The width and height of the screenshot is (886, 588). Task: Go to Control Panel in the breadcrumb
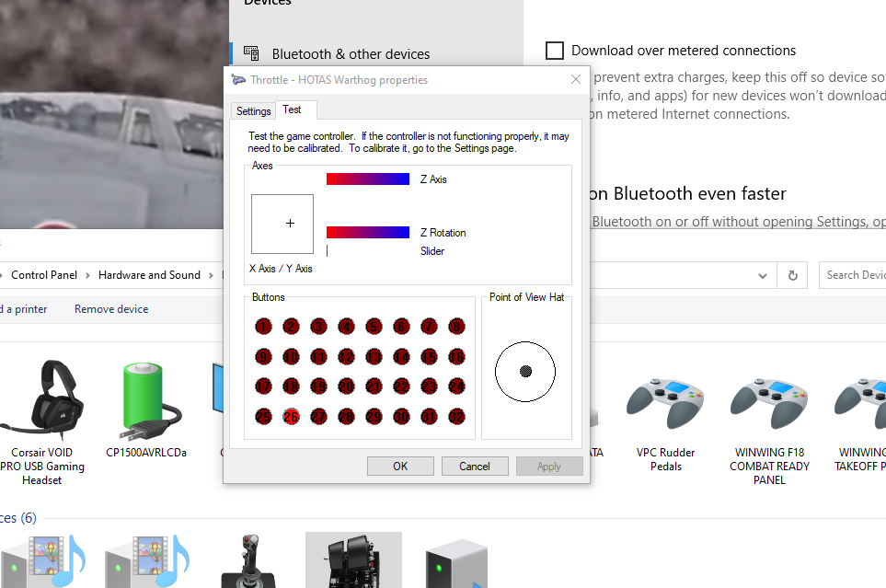44,275
